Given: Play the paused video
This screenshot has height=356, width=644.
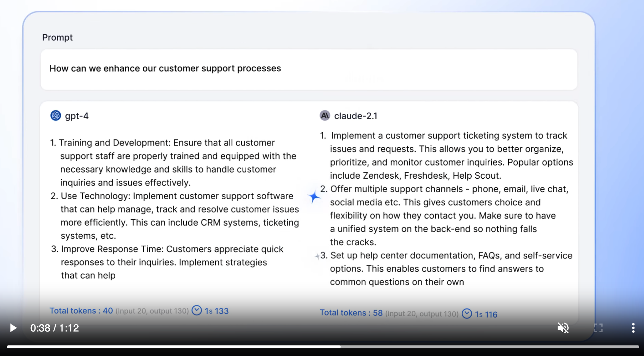Looking at the screenshot, I should point(13,328).
